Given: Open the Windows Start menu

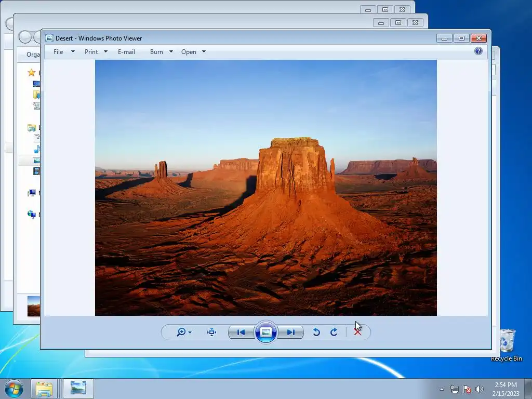Looking at the screenshot, I should [x=14, y=389].
